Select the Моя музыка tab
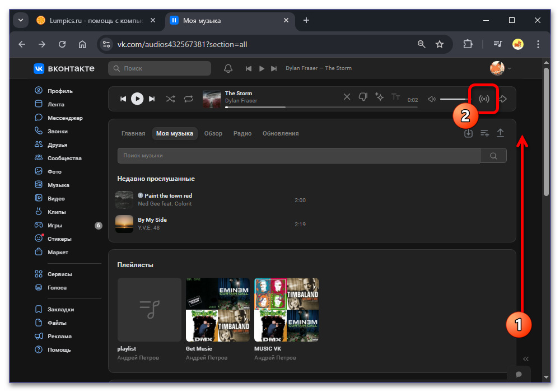Viewport: 560px width, 392px height. coord(175,133)
